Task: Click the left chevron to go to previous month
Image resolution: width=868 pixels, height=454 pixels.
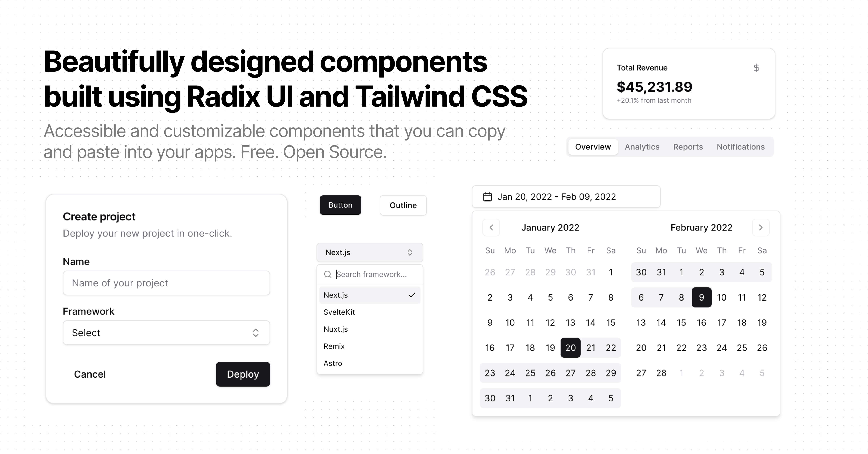Action: click(491, 227)
